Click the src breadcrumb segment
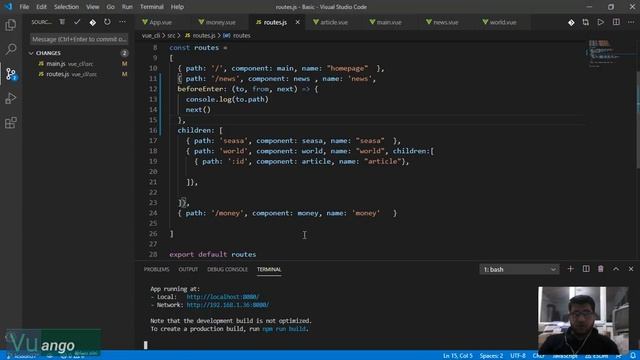640x360 pixels. (171, 36)
